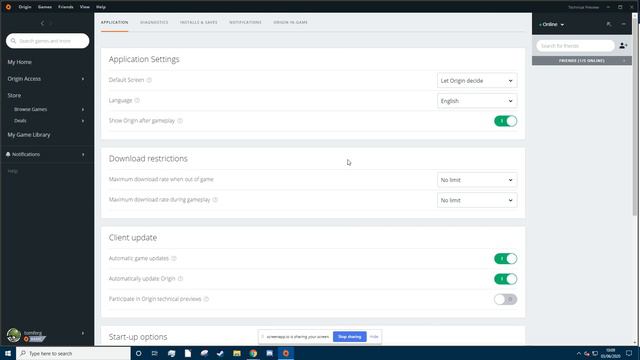The image size is (640, 360).
Task: Click the vertical scrollbar on the right edge
Action: click(635, 116)
